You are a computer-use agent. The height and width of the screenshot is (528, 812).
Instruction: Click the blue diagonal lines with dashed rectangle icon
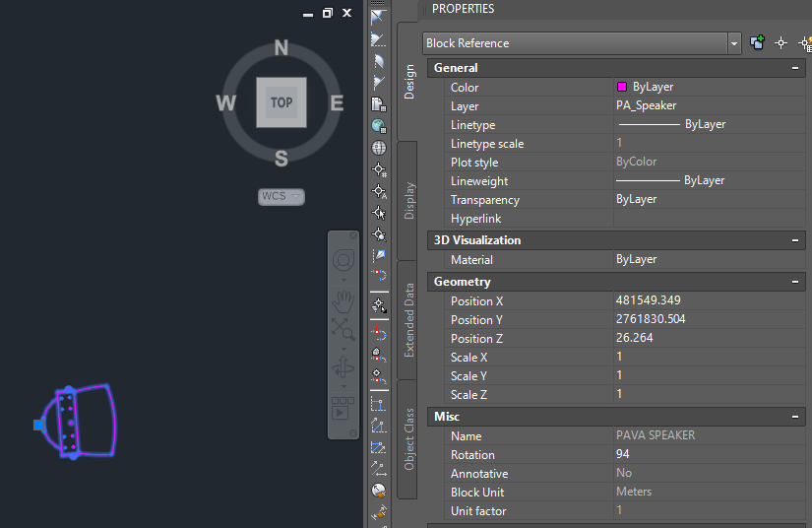pos(379,447)
